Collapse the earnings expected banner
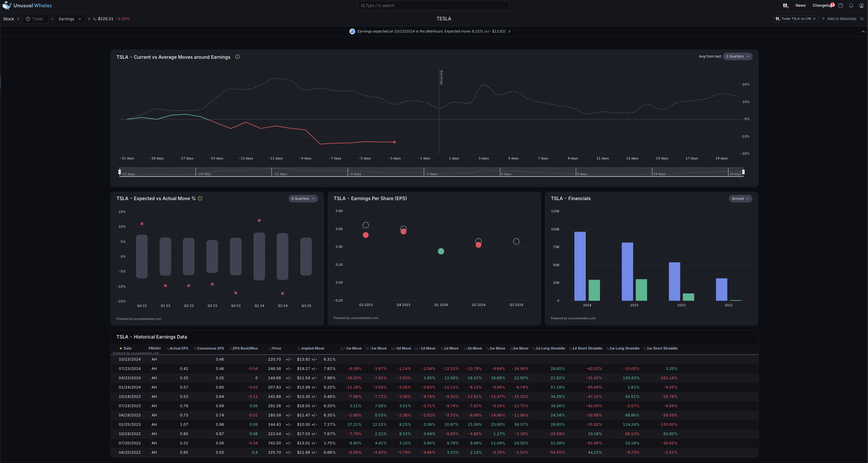Image resolution: width=868 pixels, height=463 pixels. tap(863, 31)
